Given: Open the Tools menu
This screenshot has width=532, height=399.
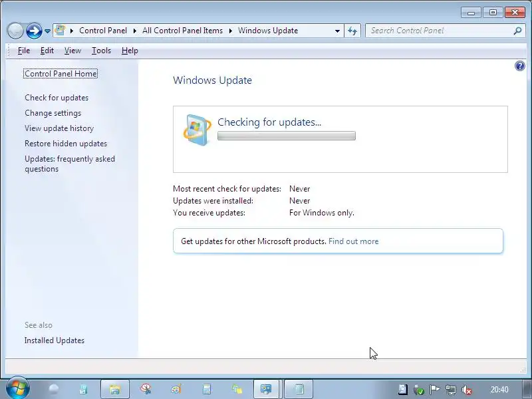Looking at the screenshot, I should (102, 51).
